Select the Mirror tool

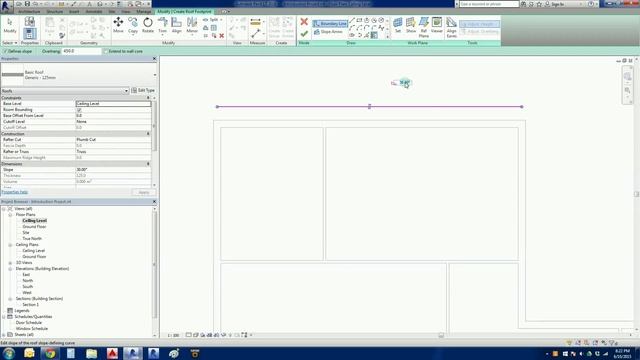(x=192, y=25)
